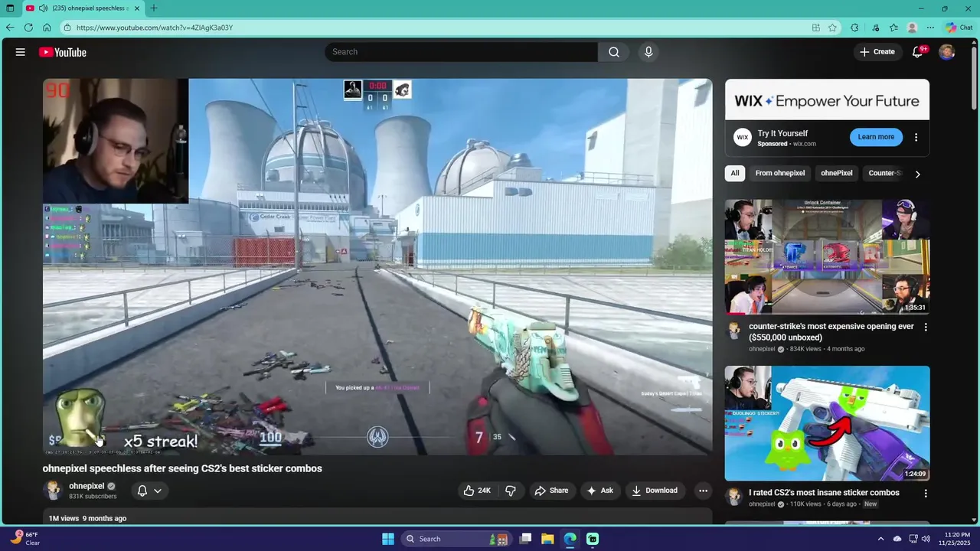980x551 pixels.
Task: Open OneDrive cloud tray icon
Action: (x=897, y=539)
